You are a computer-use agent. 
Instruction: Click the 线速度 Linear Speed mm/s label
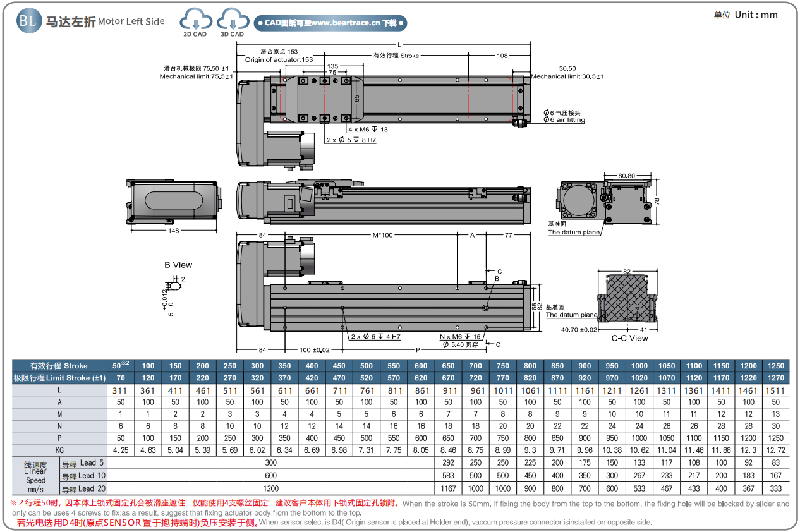click(x=35, y=476)
